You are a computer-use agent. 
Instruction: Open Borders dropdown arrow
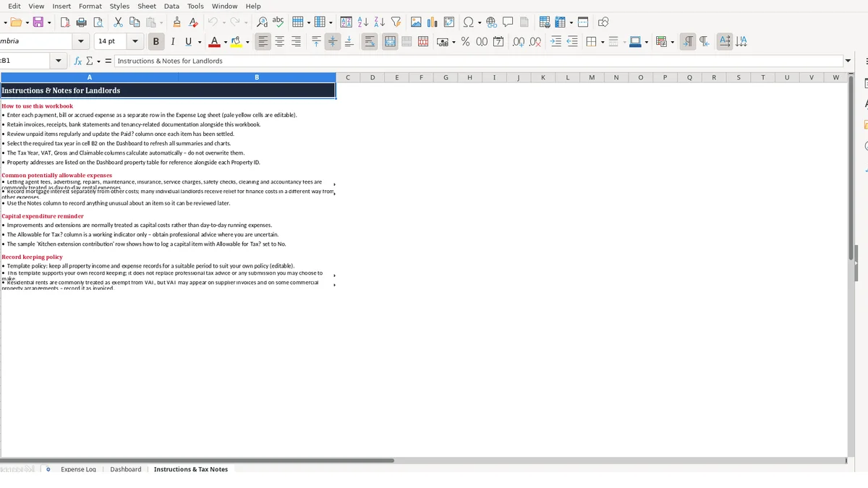tap(602, 42)
